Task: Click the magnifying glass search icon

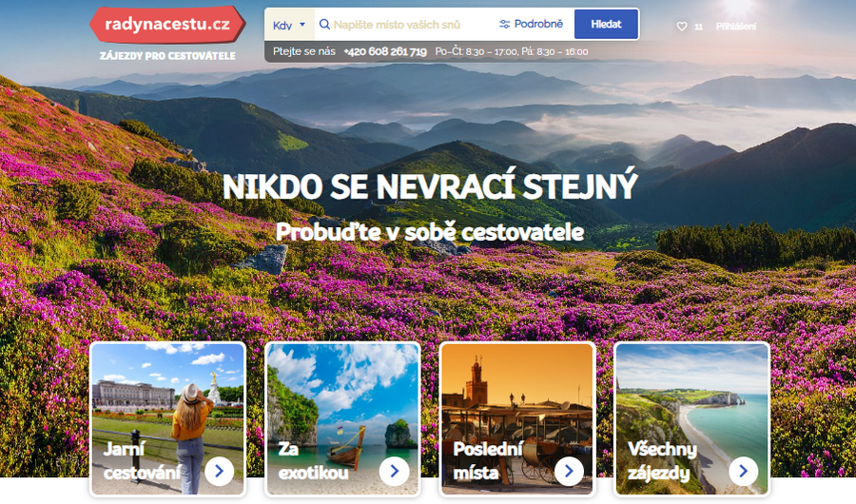Action: tap(323, 25)
